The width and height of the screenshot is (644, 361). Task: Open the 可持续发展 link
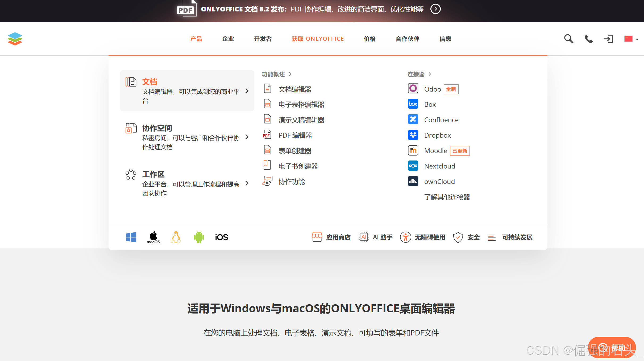pyautogui.click(x=510, y=237)
